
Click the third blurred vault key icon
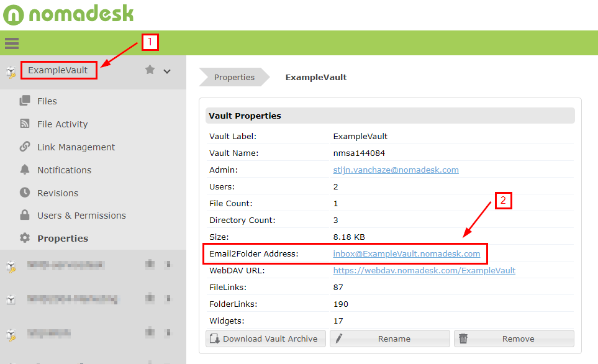coord(11,335)
